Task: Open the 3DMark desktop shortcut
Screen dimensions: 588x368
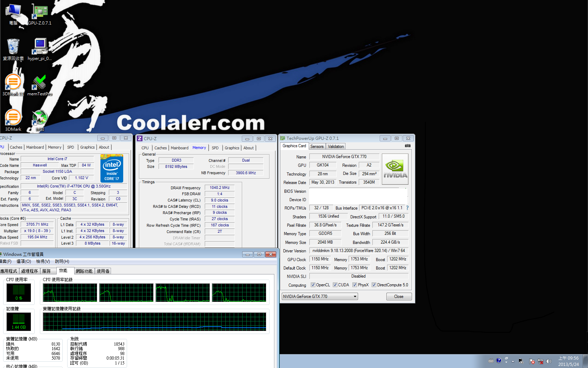Action: [13, 120]
